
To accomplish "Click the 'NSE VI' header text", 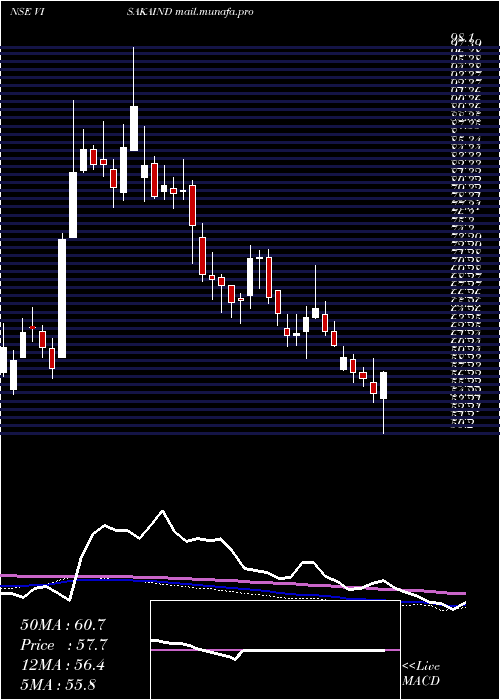I will [26, 12].
